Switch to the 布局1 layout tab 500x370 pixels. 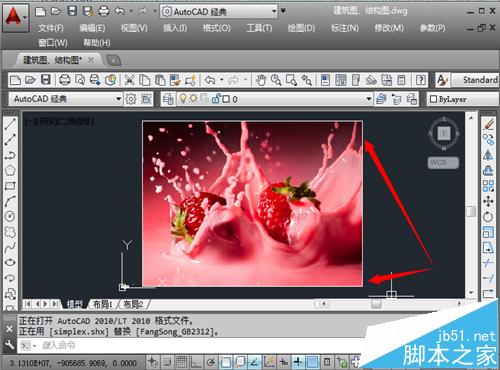[x=103, y=304]
